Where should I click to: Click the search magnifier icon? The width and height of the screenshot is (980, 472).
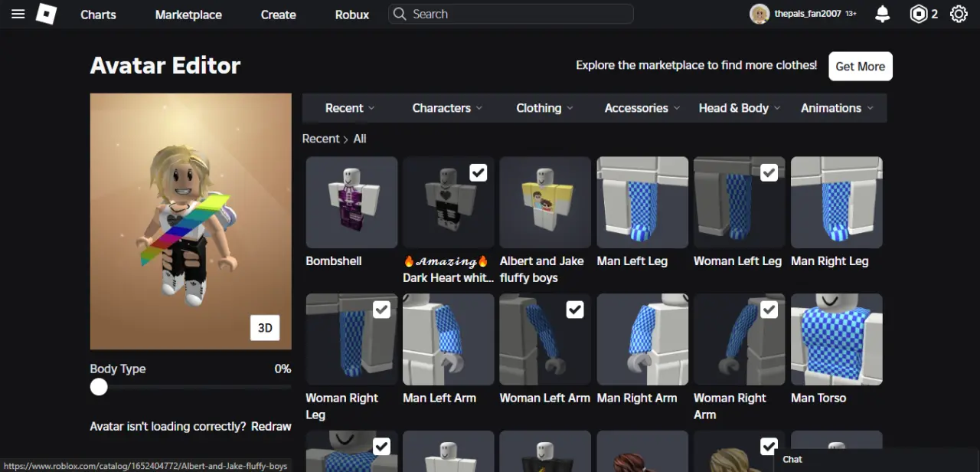(x=400, y=14)
